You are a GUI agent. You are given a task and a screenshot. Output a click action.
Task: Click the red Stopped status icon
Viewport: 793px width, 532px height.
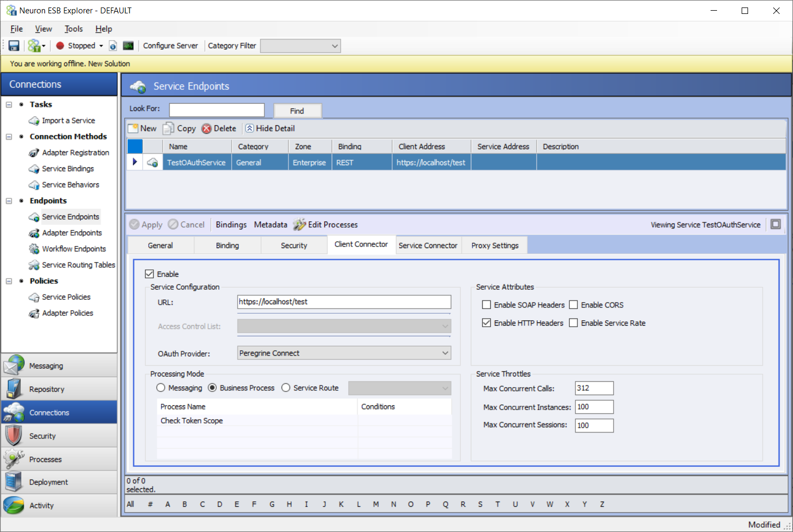click(x=60, y=46)
